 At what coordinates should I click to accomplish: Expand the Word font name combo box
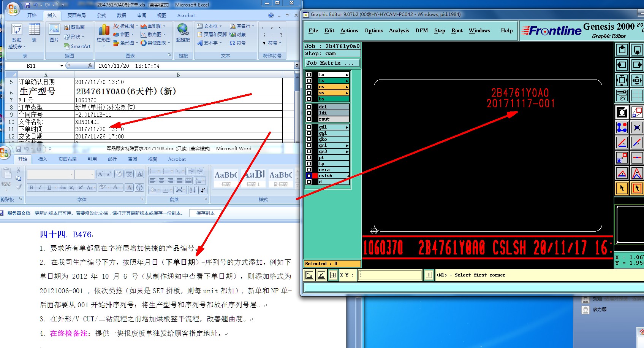pyautogui.click(x=71, y=174)
